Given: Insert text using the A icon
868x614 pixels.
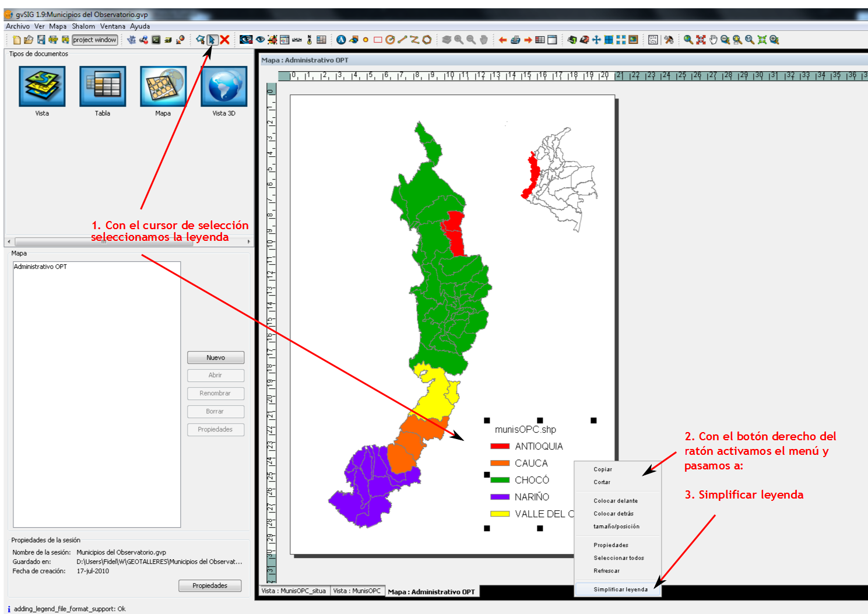Looking at the screenshot, I should (x=341, y=40).
